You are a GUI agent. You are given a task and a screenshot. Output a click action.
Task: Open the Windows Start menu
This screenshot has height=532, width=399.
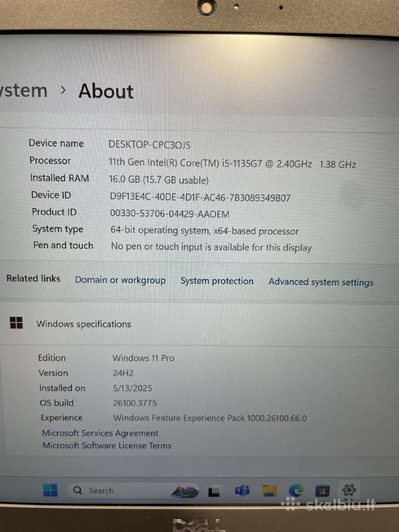50,490
